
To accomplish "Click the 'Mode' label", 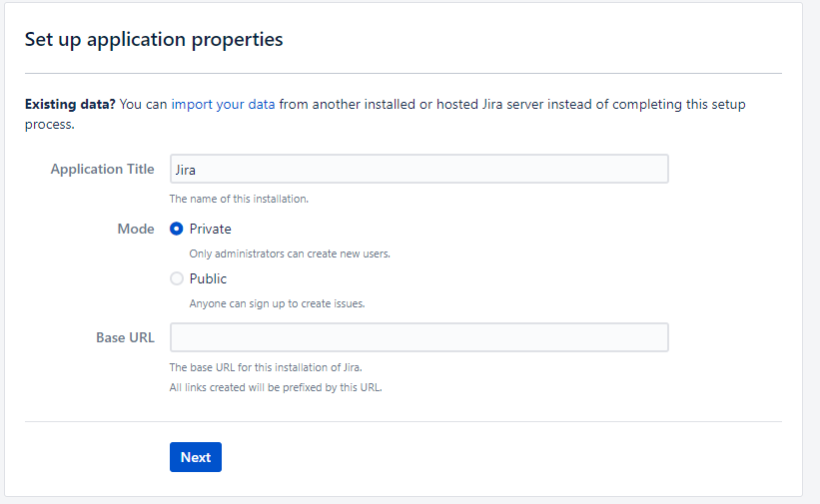I will tap(136, 229).
